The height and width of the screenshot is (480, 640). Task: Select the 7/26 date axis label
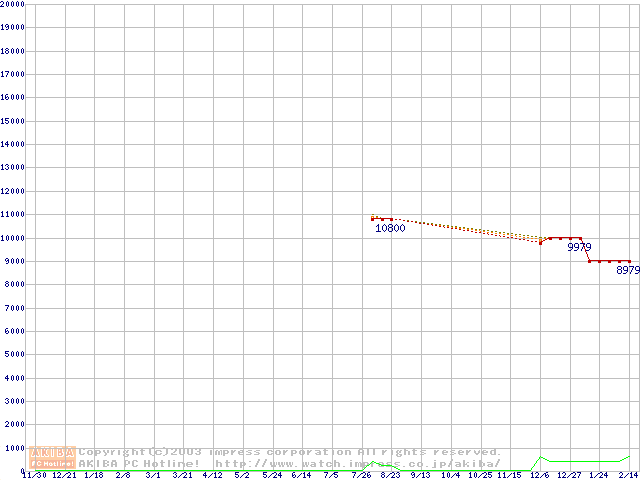coord(360,475)
